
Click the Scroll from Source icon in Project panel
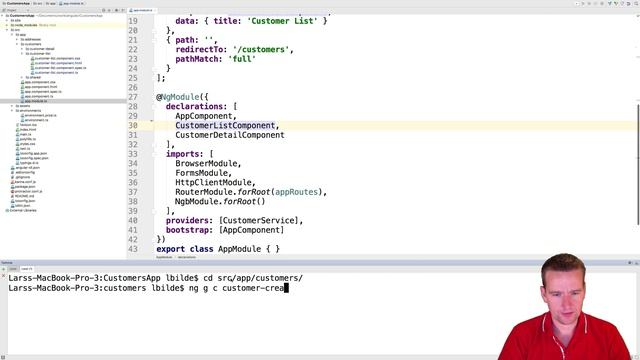pos(104,10)
